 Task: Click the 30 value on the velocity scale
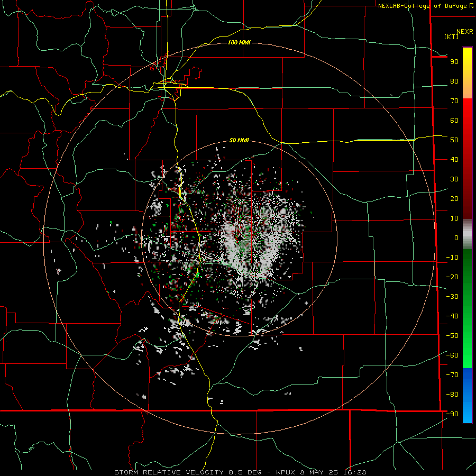[x=454, y=179]
